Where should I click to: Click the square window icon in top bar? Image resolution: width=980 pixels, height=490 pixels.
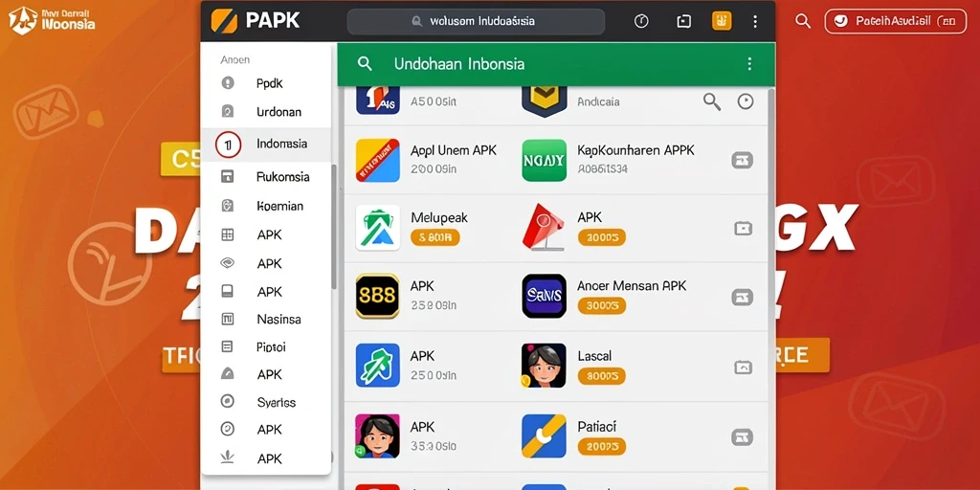683,21
